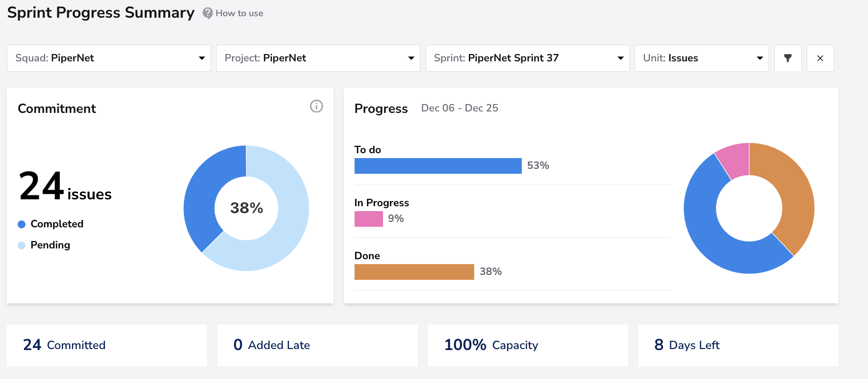
Task: Open the Commitment info icon
Action: (316, 106)
